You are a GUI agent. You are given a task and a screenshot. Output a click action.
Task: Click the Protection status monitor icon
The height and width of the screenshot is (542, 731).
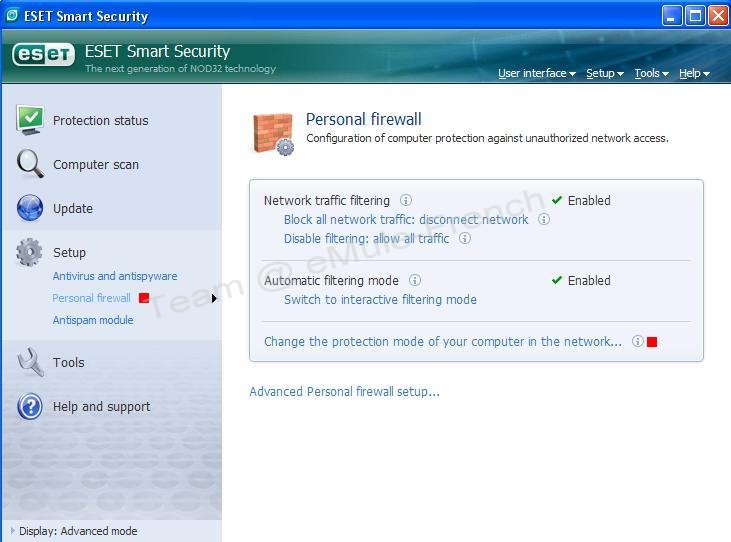pos(30,120)
